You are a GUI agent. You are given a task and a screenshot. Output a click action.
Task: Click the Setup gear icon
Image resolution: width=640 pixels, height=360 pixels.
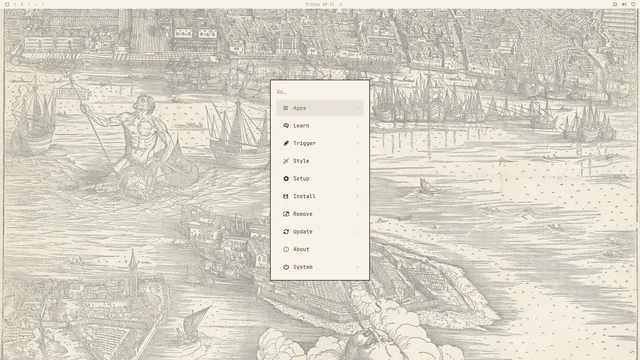pyautogui.click(x=286, y=179)
